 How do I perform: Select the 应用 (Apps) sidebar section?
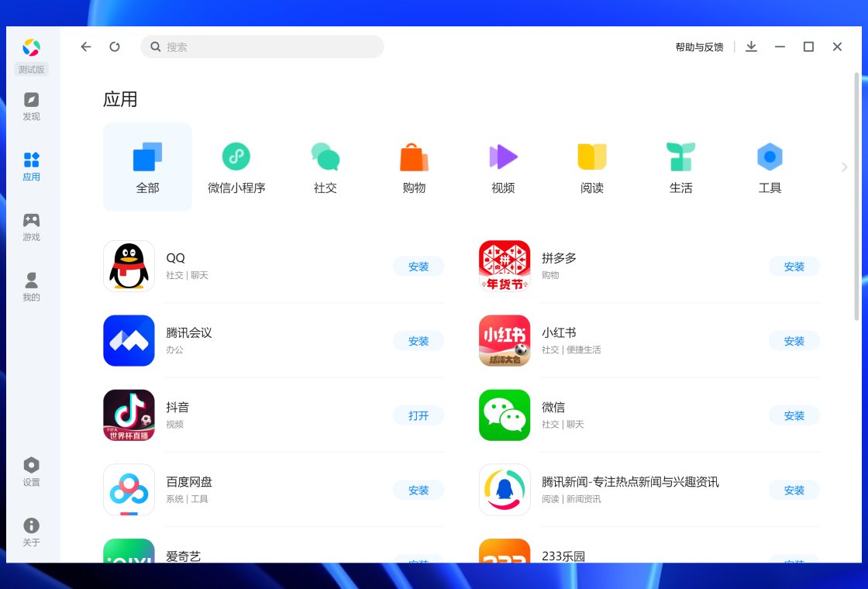pyautogui.click(x=32, y=167)
